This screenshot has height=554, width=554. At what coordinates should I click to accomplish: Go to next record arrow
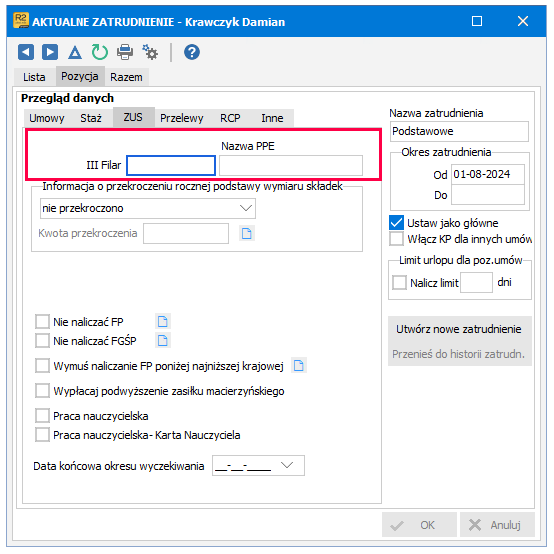pyautogui.click(x=50, y=52)
